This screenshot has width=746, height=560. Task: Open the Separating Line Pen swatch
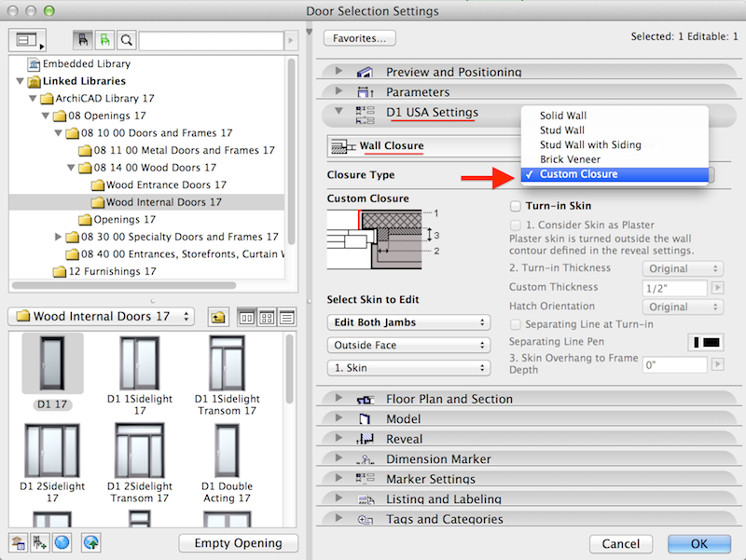(x=707, y=342)
